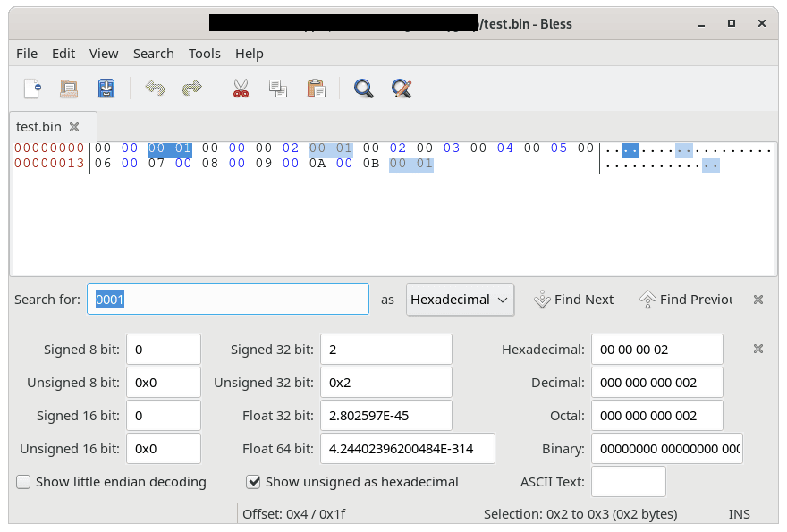Click the Offset 0x4 / 0x1f status entry
787x532 pixels.
[293, 514]
